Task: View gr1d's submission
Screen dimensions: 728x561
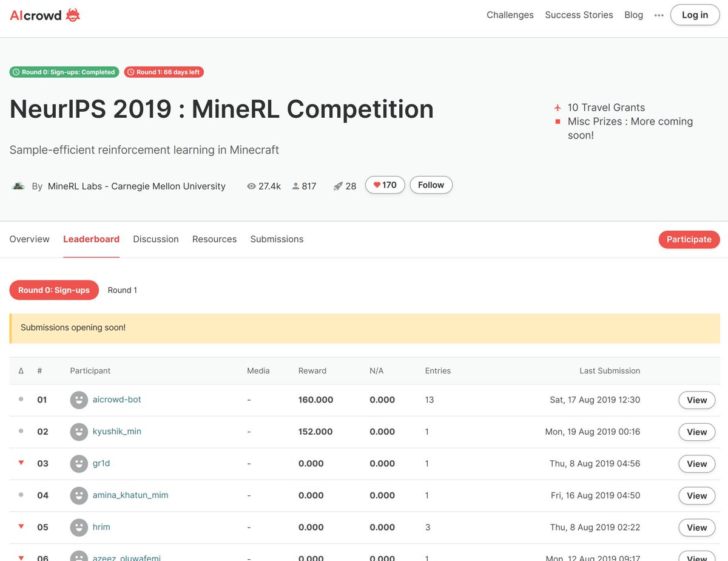Action: click(x=696, y=464)
